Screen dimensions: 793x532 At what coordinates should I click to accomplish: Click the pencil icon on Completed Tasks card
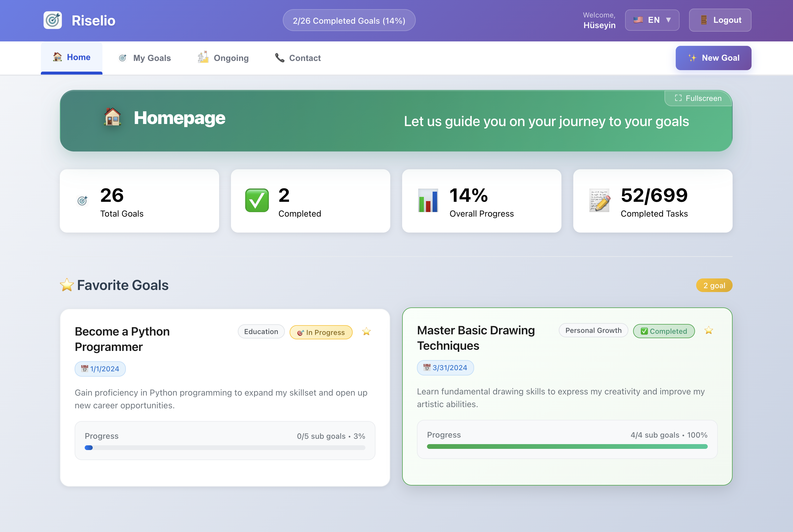click(599, 201)
